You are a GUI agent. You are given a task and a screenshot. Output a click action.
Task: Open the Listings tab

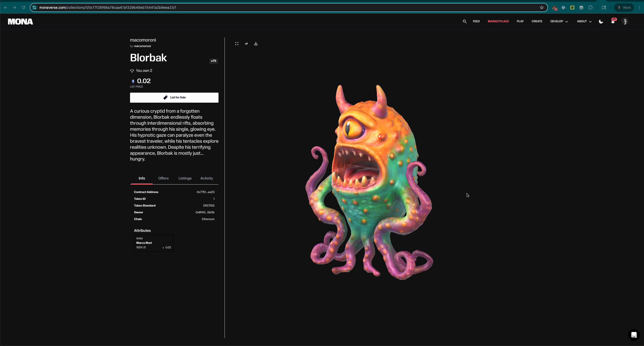(x=185, y=178)
